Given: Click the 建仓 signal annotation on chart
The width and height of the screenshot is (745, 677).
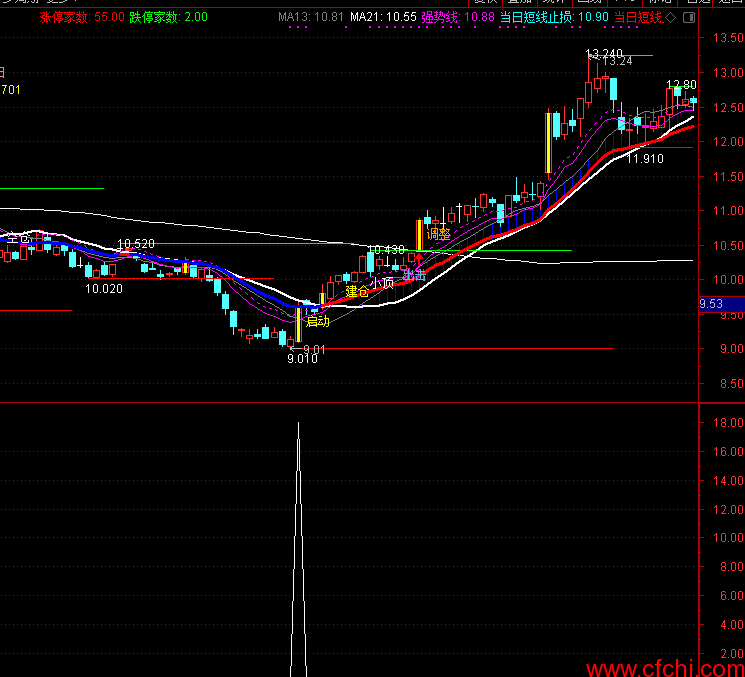Looking at the screenshot, I should tap(357, 291).
